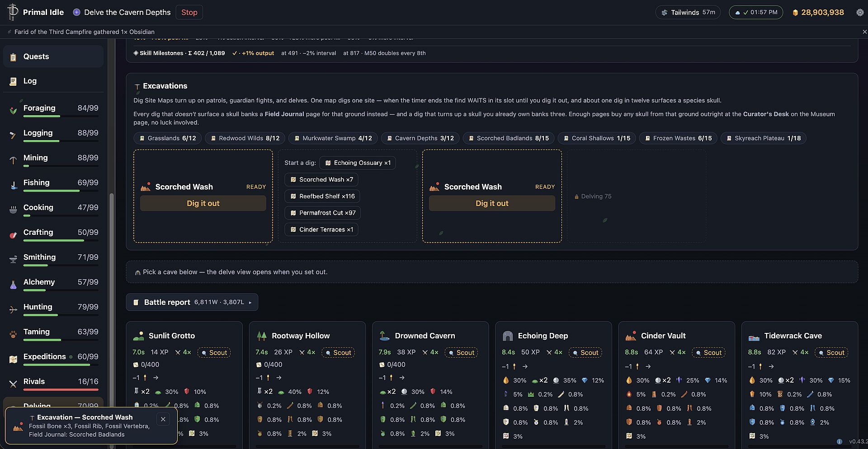Click the Primal Idle logo icon

(x=13, y=12)
